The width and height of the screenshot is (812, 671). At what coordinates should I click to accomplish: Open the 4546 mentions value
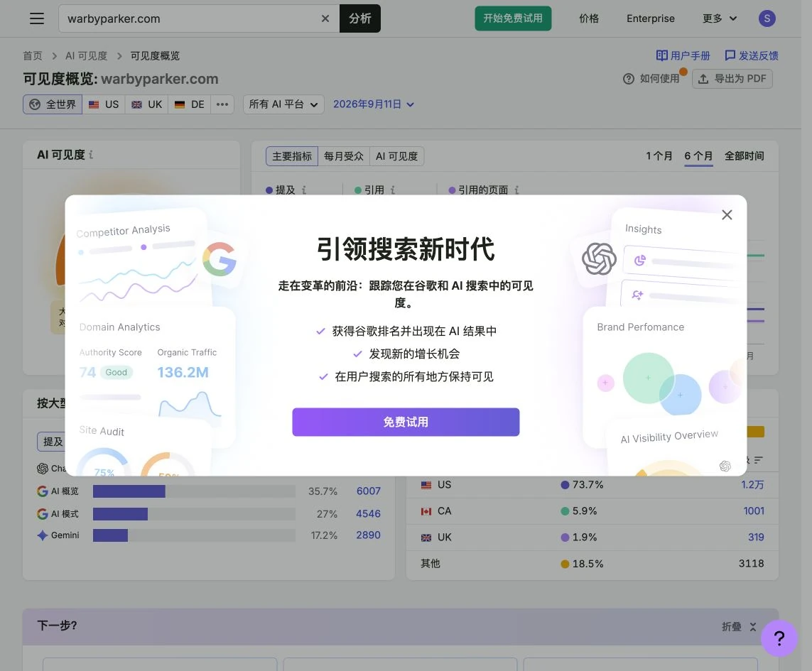(368, 513)
